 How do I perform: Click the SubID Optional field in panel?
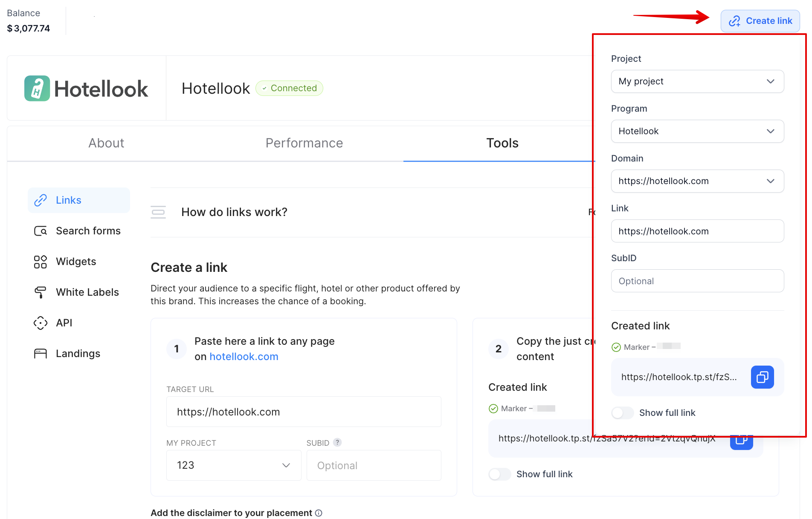697,281
